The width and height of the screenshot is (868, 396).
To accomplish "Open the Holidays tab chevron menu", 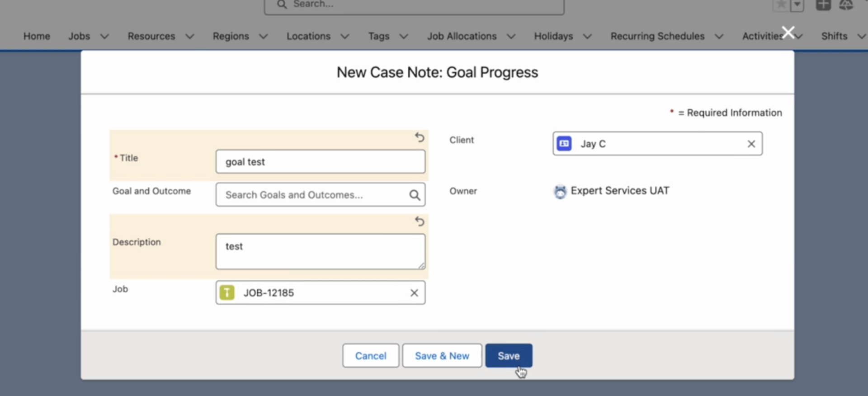I will point(587,36).
